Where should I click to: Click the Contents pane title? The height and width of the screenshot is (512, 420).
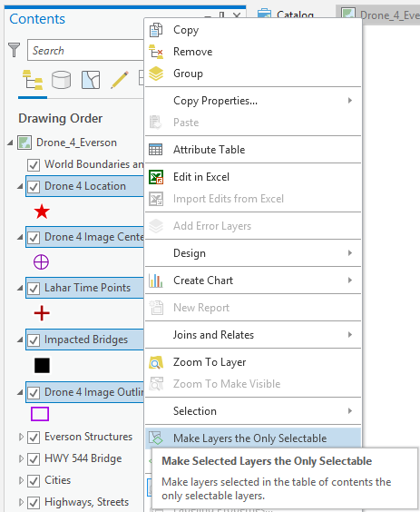[x=37, y=19]
